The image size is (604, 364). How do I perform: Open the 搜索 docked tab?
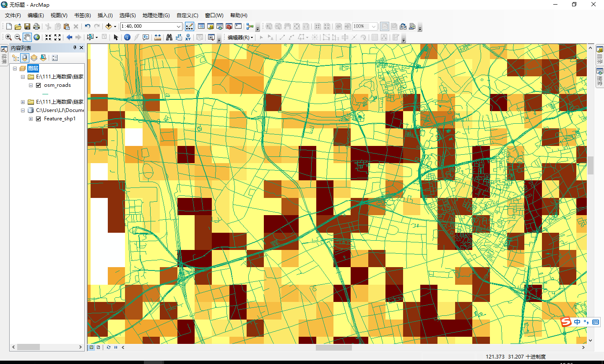(x=600, y=77)
